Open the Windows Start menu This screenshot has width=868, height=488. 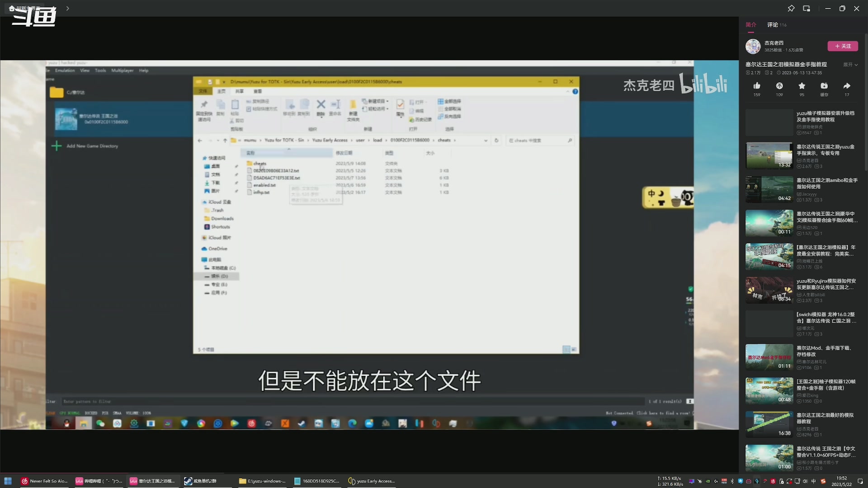coord(8,481)
